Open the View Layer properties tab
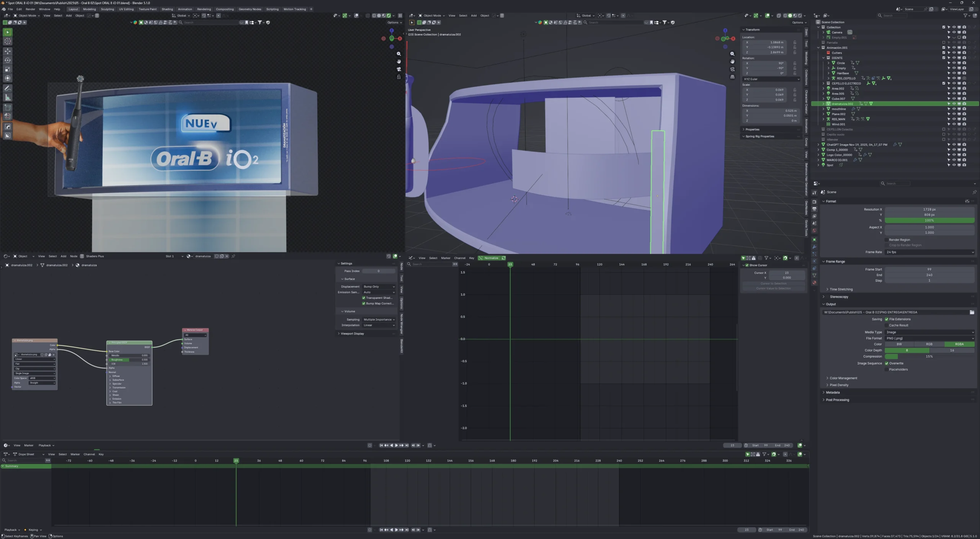This screenshot has width=980, height=539. point(815,216)
